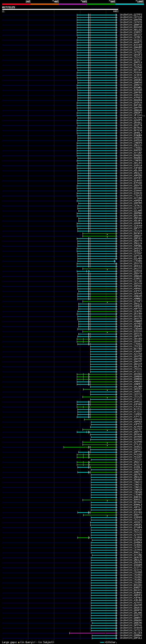Click the green ~80% identity legend segment
Viewport: 146px width, 644px height.
click(x=101, y=4)
